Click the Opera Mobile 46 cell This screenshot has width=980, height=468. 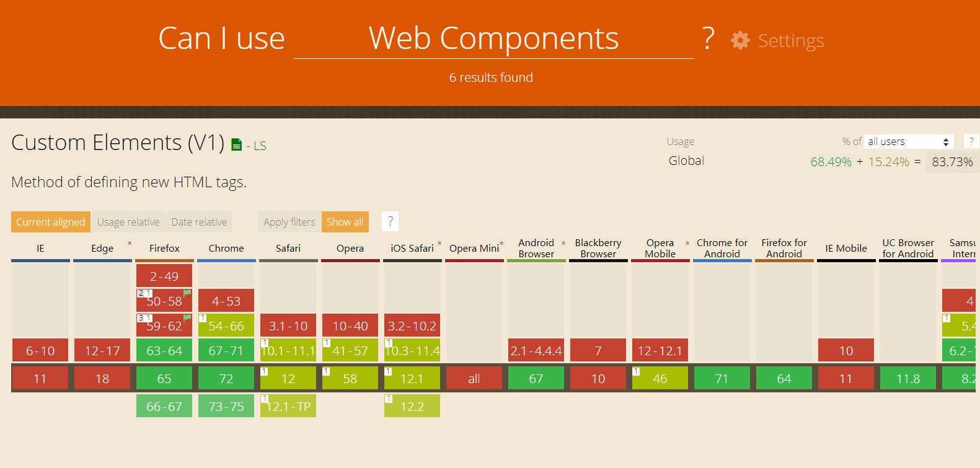660,378
